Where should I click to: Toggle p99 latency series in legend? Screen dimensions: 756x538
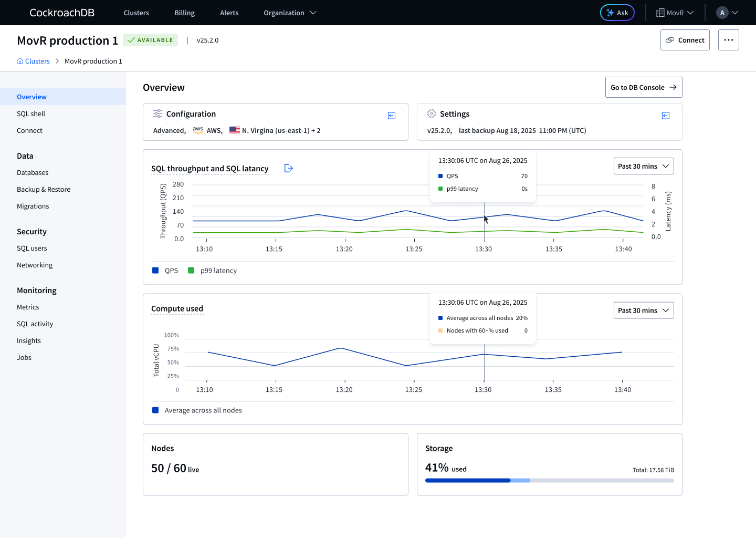[213, 271]
